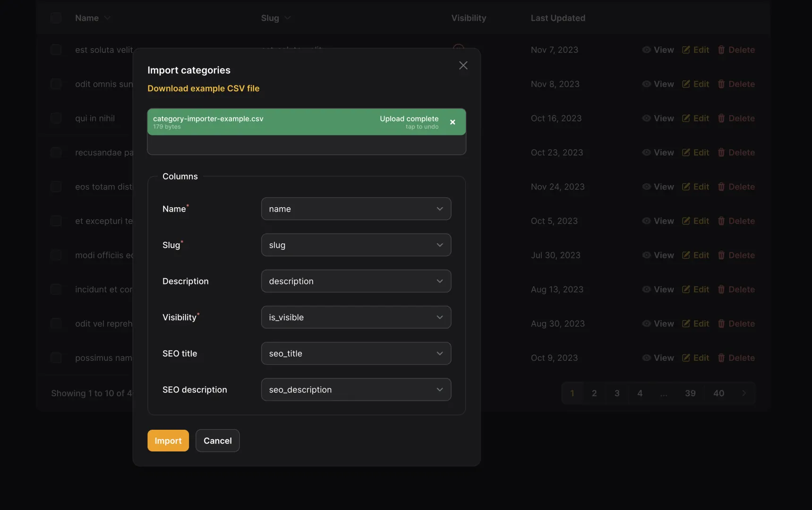Cancel the category import
The width and height of the screenshot is (812, 510).
(x=217, y=440)
